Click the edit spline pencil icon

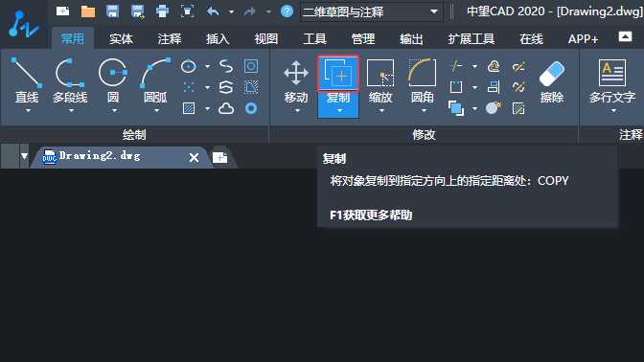[x=518, y=87]
